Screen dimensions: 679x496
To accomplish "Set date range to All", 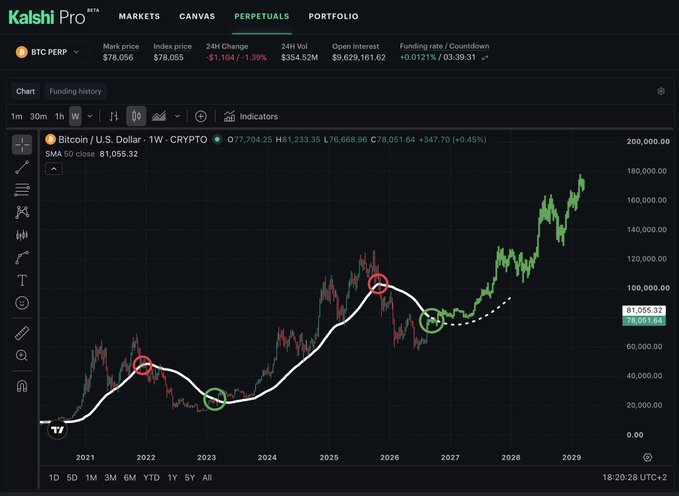I will (207, 477).
